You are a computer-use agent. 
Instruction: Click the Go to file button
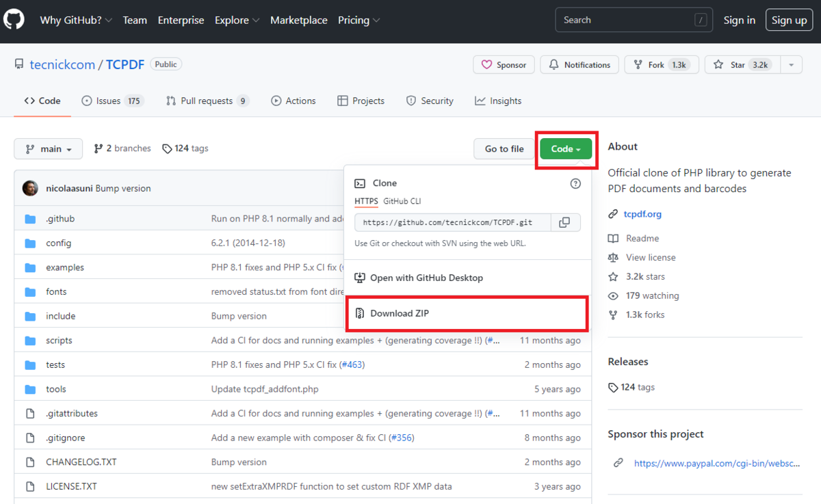click(x=504, y=149)
